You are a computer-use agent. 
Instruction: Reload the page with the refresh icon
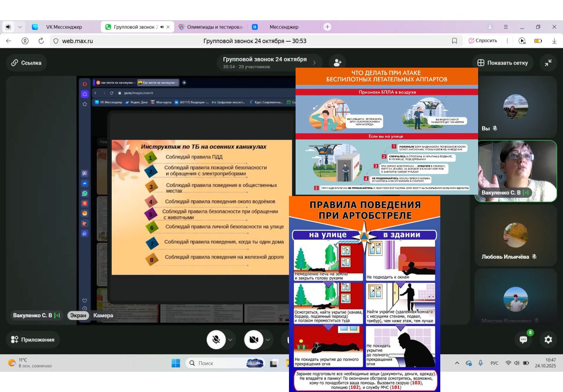(41, 41)
